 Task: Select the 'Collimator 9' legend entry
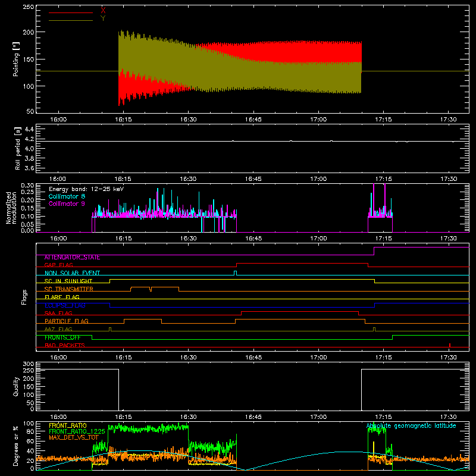pos(67,203)
